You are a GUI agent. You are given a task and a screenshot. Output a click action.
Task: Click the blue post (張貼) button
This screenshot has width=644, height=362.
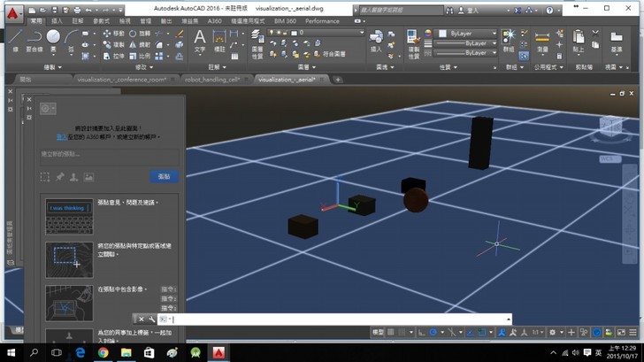(164, 176)
